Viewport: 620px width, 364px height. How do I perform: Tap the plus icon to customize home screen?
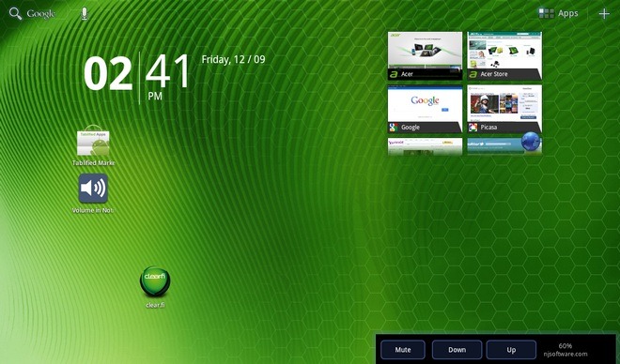[x=604, y=14]
